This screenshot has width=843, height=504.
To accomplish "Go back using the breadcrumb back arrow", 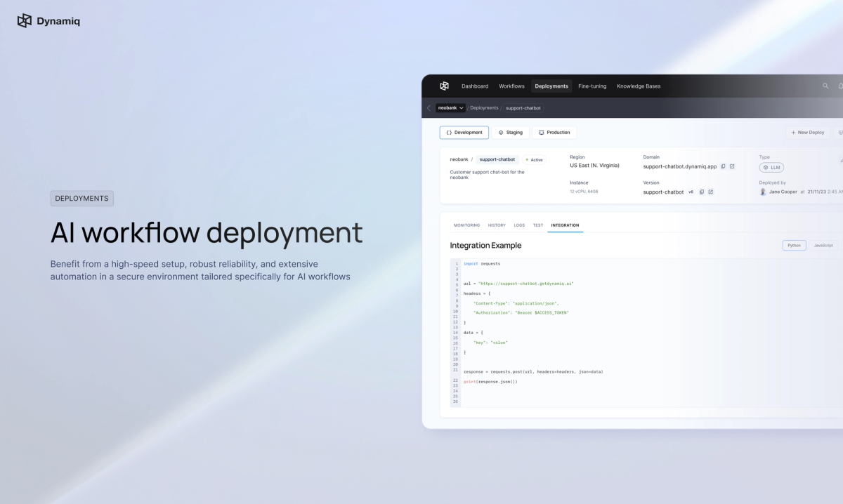I will tap(429, 108).
